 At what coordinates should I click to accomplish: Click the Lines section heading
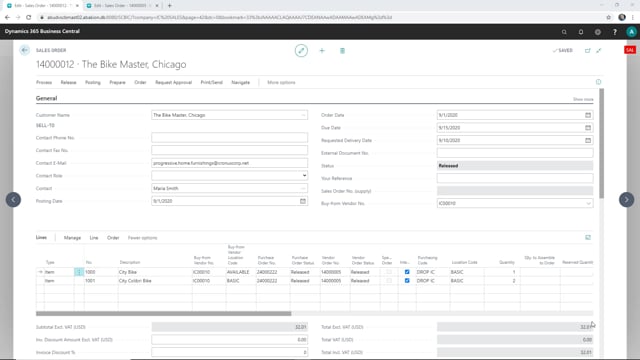pyautogui.click(x=41, y=238)
